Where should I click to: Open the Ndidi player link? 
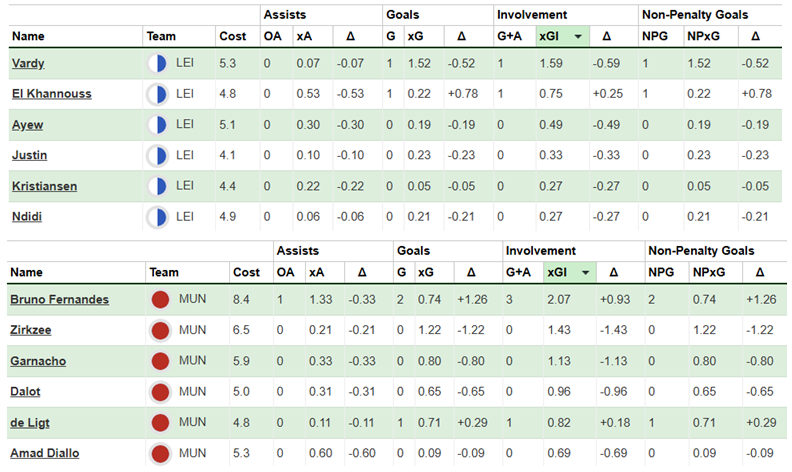pyautogui.click(x=27, y=217)
